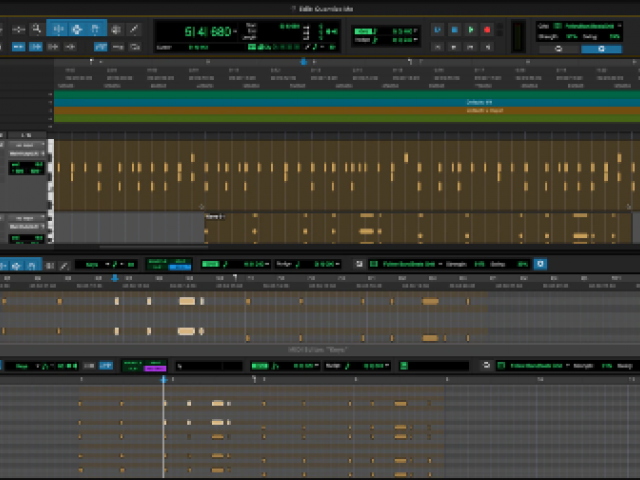The width and height of the screenshot is (640, 480).
Task: Click the first track's green level meter display
Action: (27, 168)
